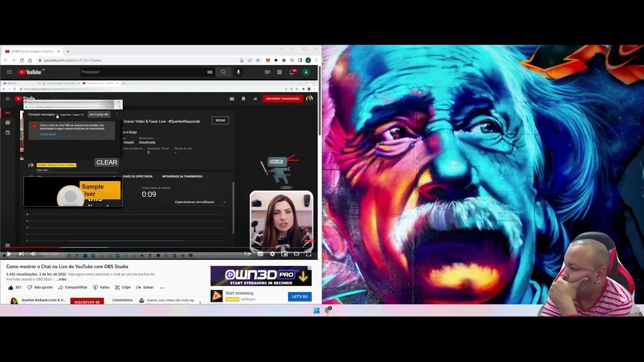
Task: Open the on-screen keyboard in search box
Action: (x=210, y=72)
